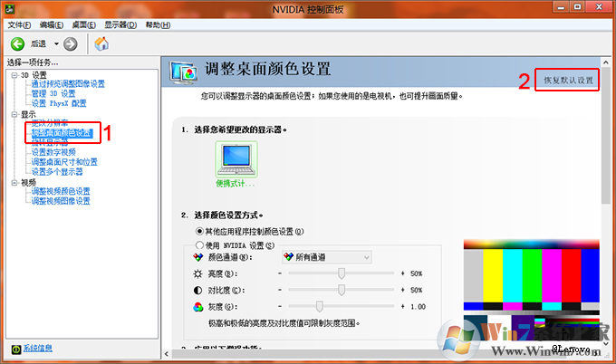Click the plus beside gamma slider

point(403,306)
